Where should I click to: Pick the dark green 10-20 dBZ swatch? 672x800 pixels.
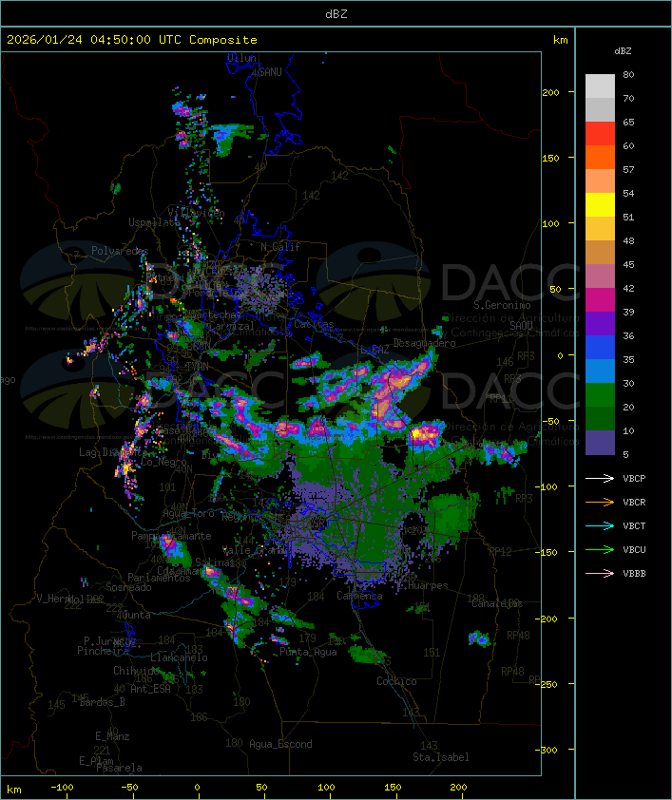pos(600,419)
